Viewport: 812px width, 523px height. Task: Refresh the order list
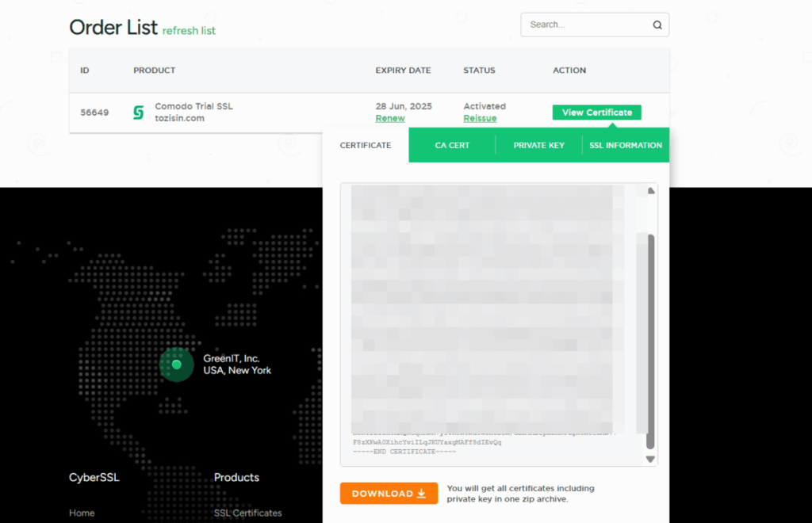[189, 31]
